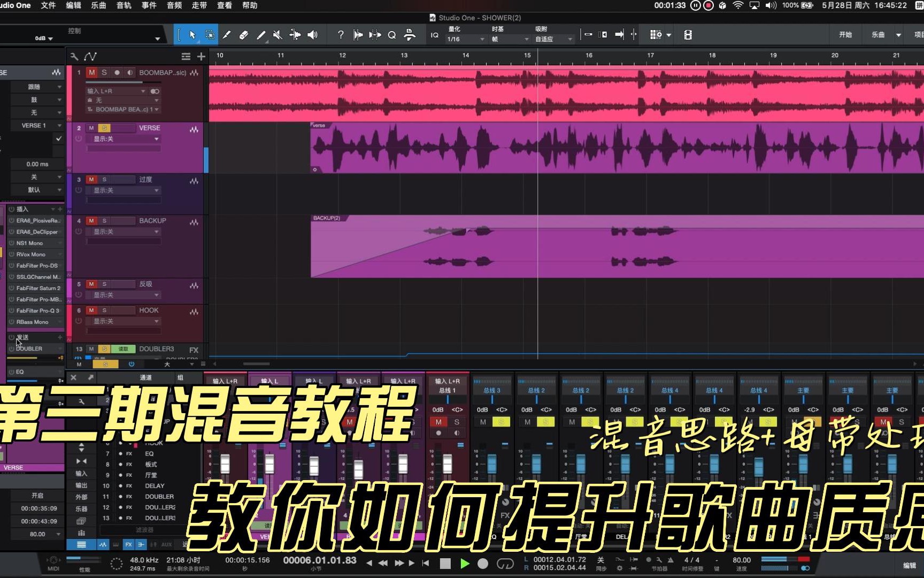Click return to zero transport button

(x=426, y=563)
